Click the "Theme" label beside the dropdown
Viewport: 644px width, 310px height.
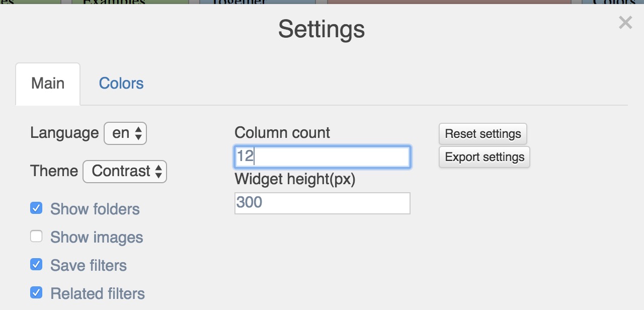point(54,171)
